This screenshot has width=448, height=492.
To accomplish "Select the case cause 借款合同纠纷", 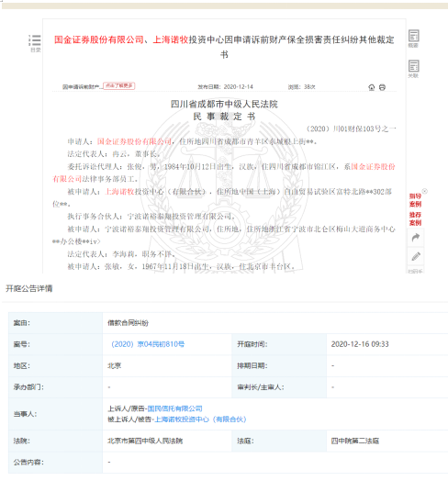I will [128, 323].
